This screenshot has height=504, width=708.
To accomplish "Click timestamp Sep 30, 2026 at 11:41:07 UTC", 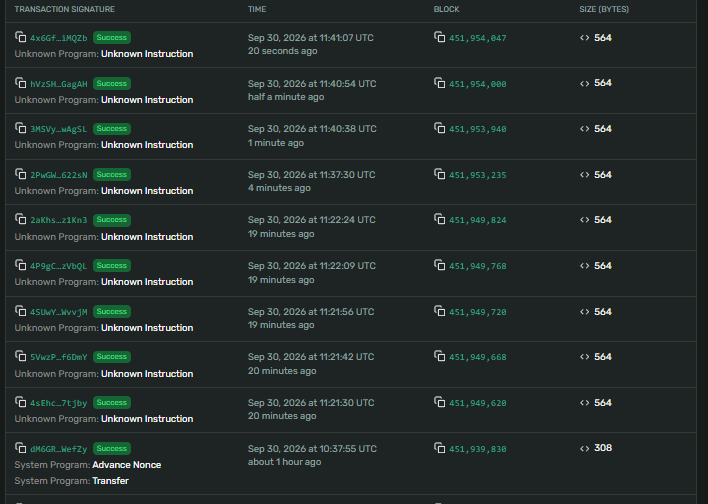I will (311, 38).
